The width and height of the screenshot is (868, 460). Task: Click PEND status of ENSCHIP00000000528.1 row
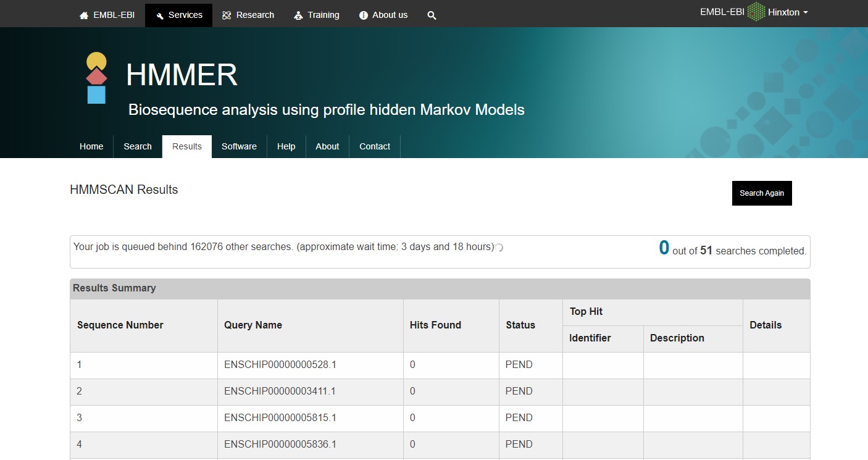coord(519,364)
